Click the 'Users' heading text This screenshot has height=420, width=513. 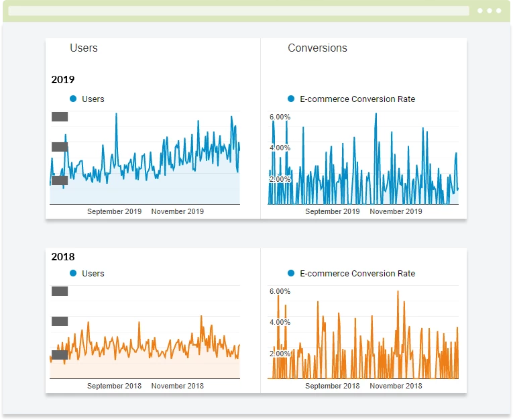pos(84,48)
